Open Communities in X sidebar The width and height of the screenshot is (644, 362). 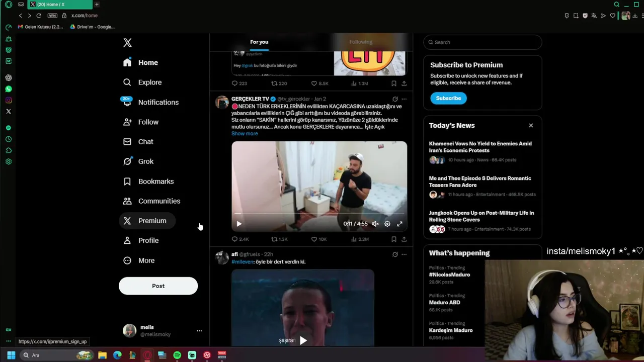pos(152,201)
